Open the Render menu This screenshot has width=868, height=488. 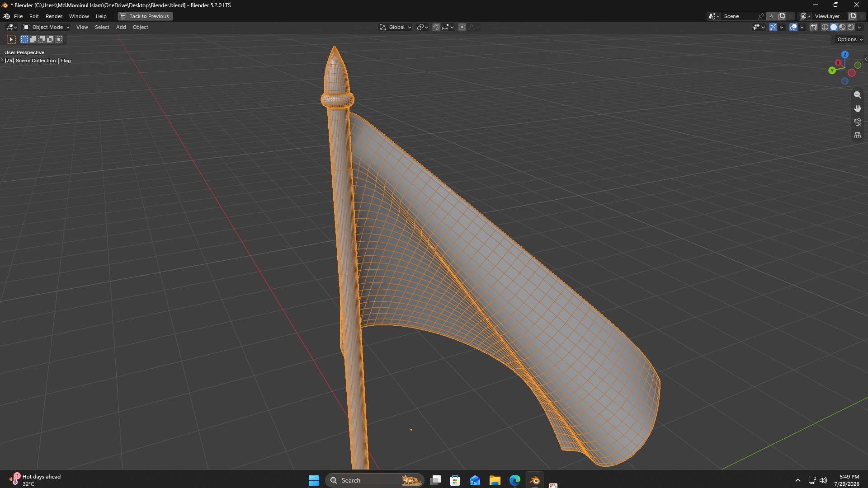click(54, 16)
